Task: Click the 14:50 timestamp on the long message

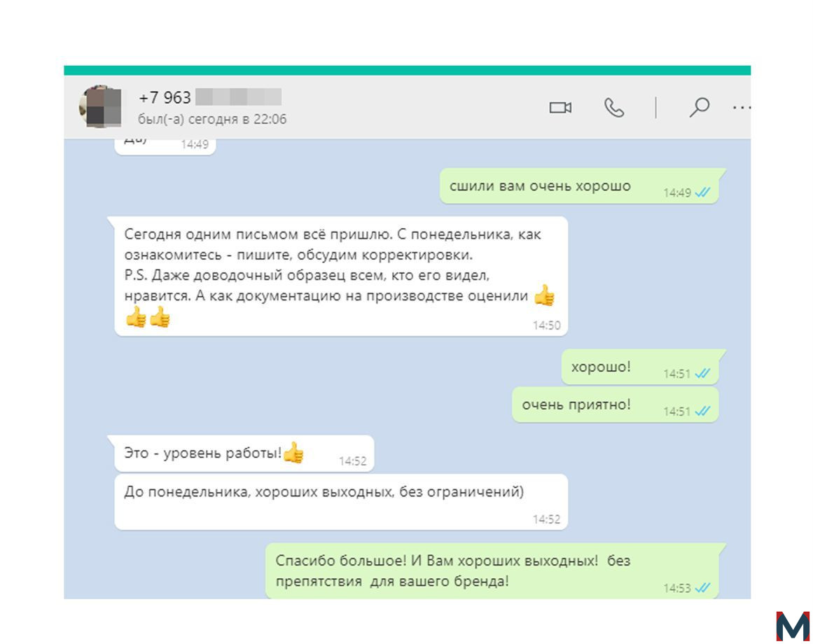Action: tap(546, 325)
